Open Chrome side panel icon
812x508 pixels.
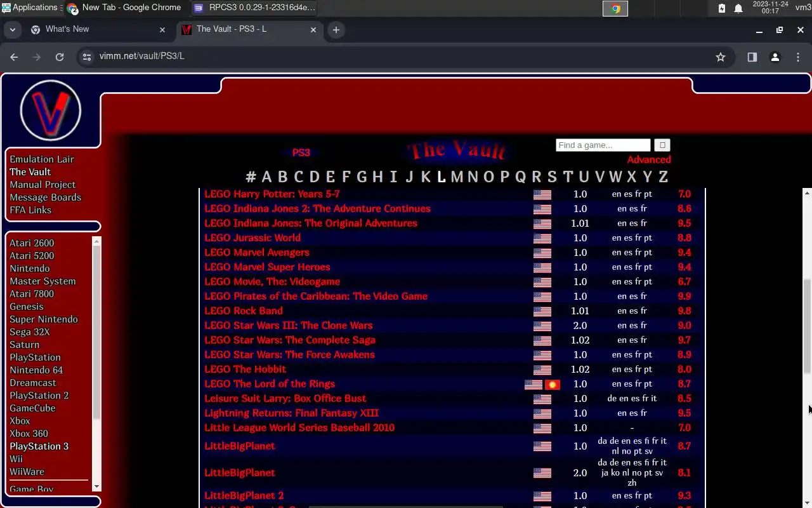752,57
